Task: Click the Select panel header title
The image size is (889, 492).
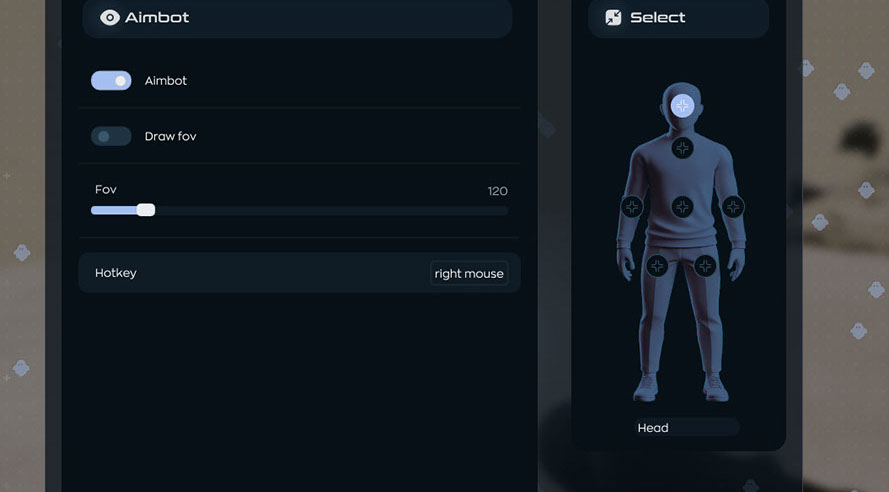Action: [658, 17]
